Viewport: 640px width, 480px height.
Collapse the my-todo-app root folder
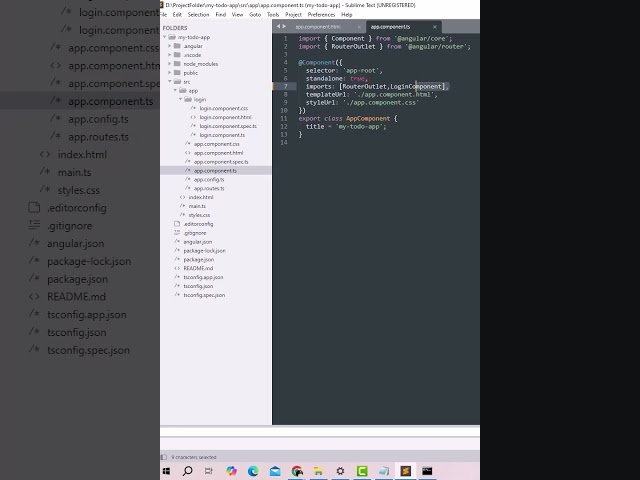coord(165,37)
